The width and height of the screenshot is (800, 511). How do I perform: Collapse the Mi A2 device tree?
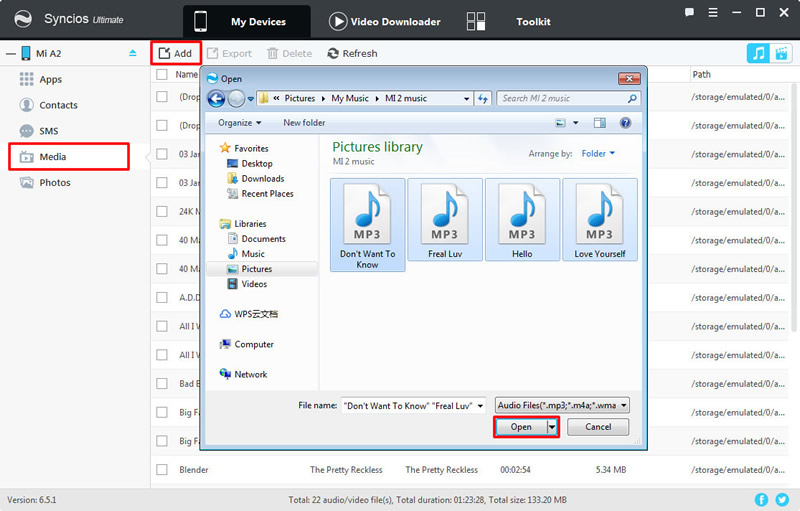pos(11,54)
